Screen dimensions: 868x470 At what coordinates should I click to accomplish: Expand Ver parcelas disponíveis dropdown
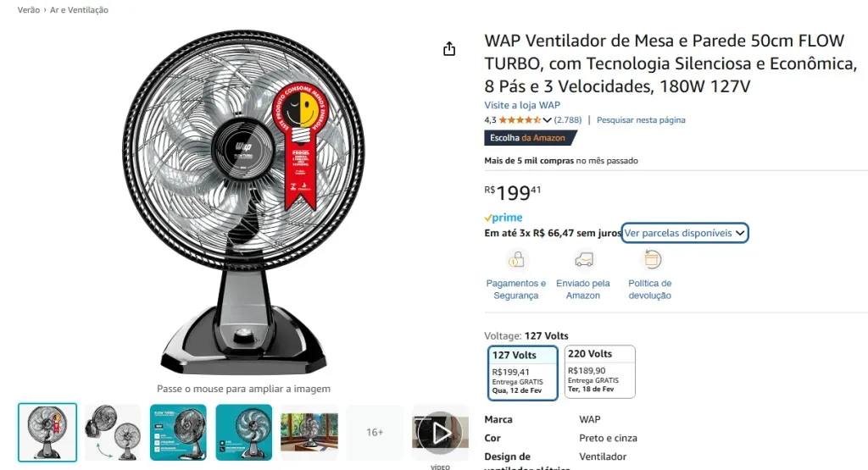pyautogui.click(x=685, y=234)
